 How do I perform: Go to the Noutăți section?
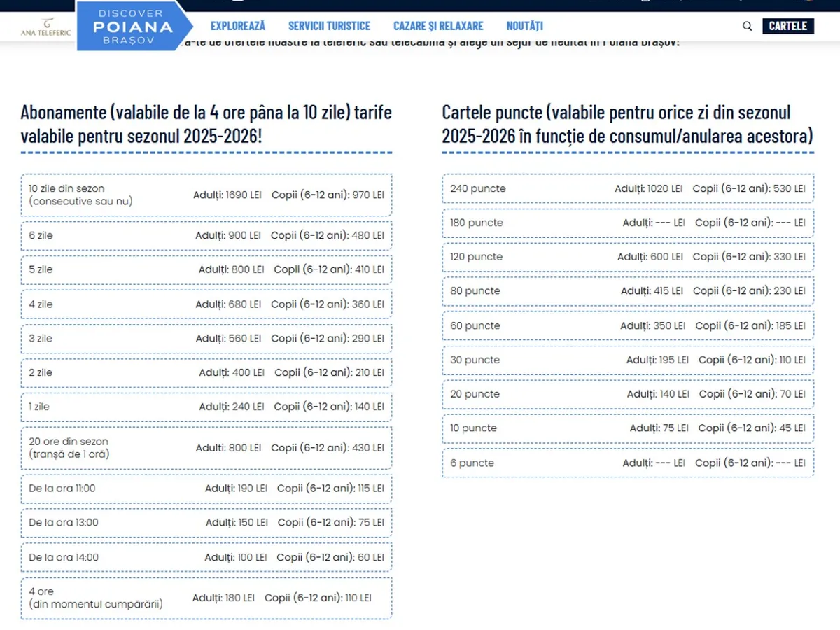click(x=524, y=26)
